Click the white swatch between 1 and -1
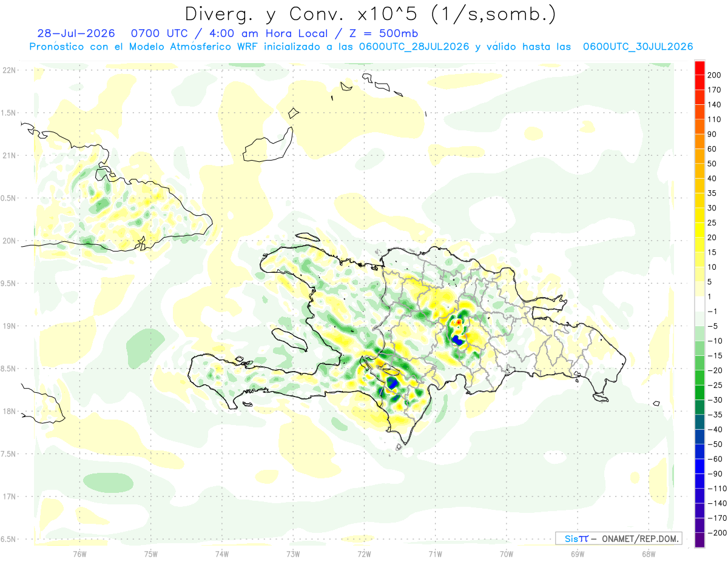This screenshot has height=562, width=728. pos(699,304)
